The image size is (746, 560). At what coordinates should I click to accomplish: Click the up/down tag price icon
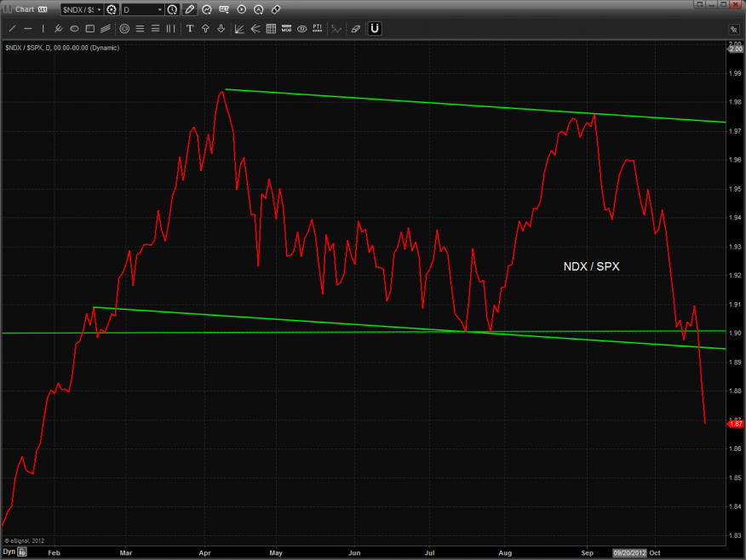pos(275,9)
